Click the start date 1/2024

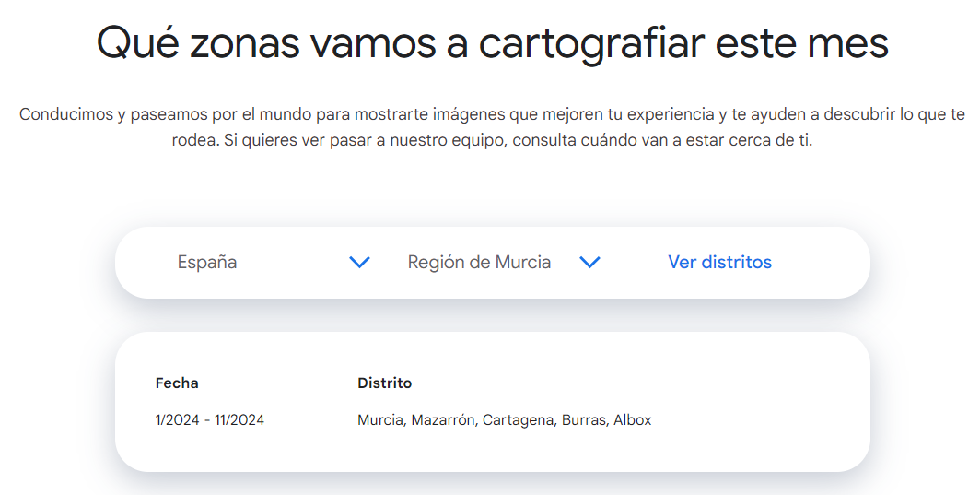coord(178,420)
